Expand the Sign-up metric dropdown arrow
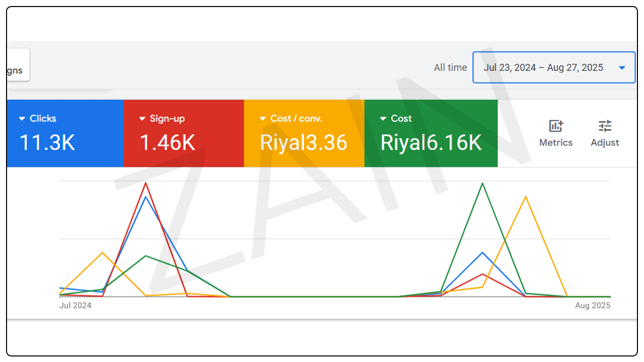The height and width of the screenshot is (362, 644). (142, 119)
